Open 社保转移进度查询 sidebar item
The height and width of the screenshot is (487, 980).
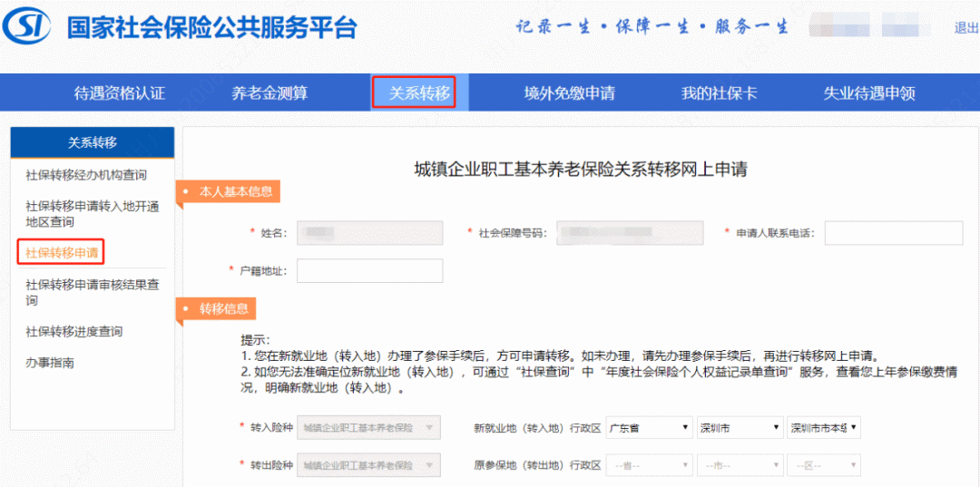tap(73, 332)
